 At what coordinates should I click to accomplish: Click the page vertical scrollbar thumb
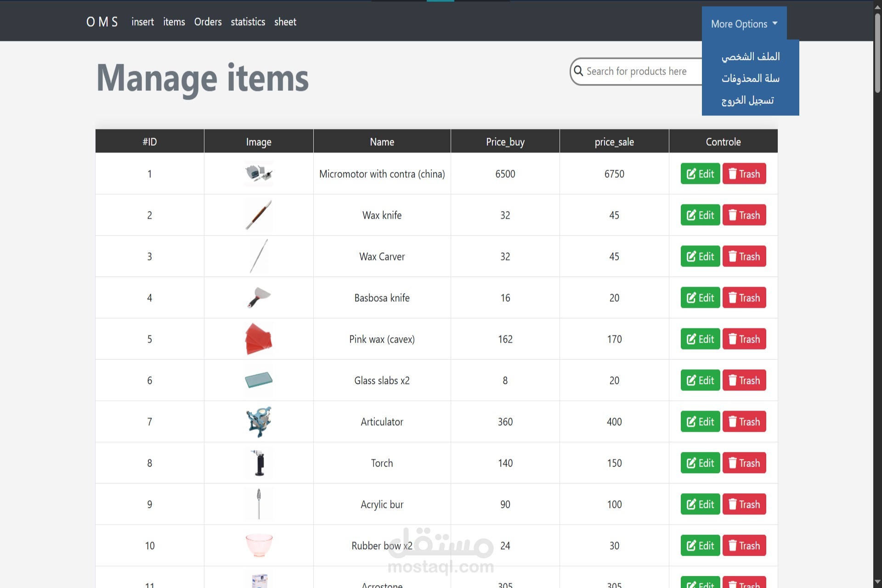tap(877, 53)
